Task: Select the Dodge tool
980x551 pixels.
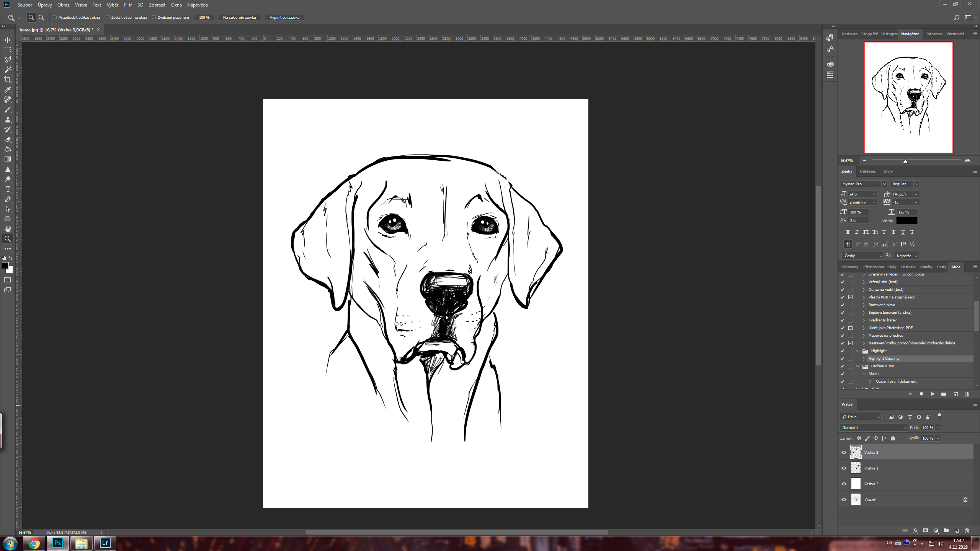Action: pos(8,179)
